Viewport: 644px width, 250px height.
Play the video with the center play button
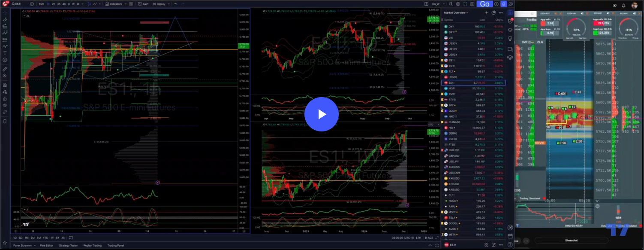tap(322, 114)
